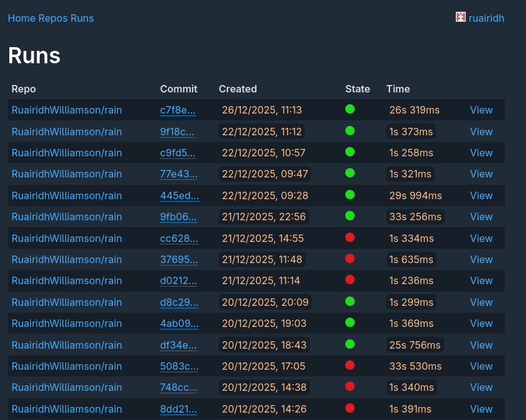This screenshot has height=420, width=526.
Task: View the run from 26/12/2025, 11:13
Action: coord(481,110)
